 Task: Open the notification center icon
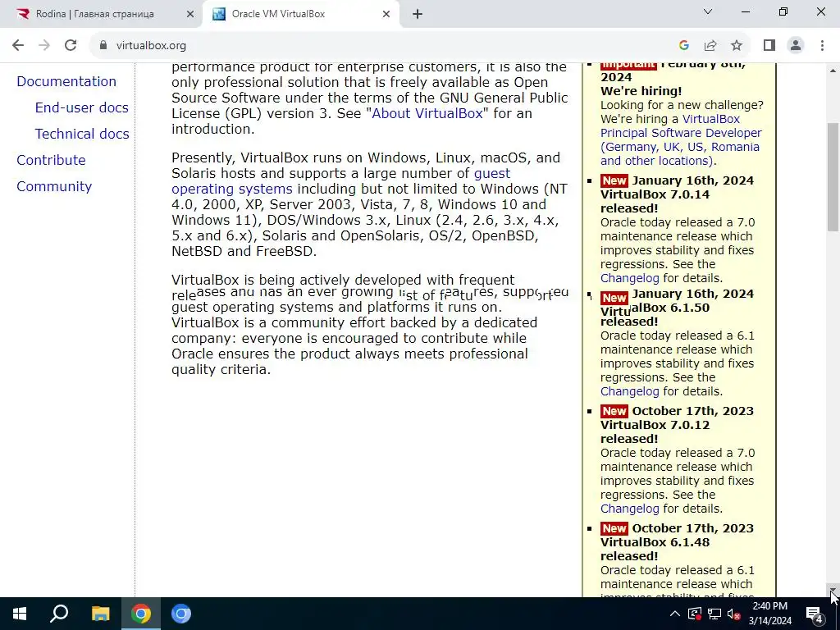click(x=815, y=614)
